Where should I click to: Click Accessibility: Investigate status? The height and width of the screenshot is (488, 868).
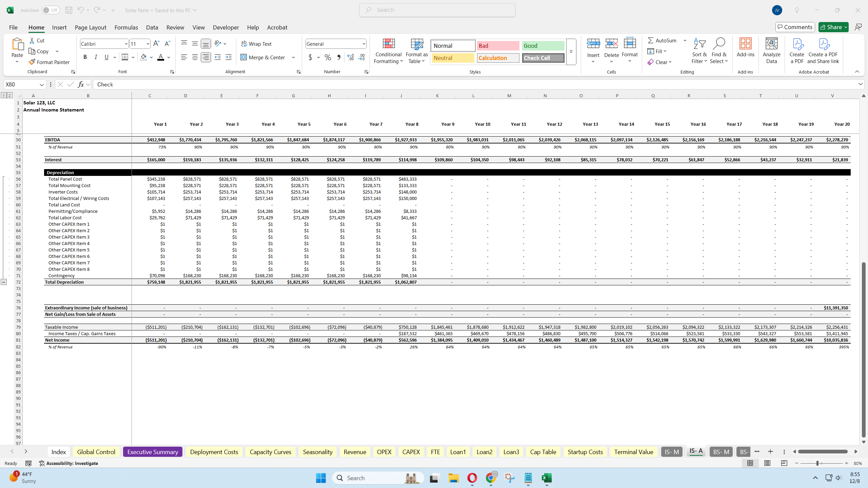tap(68, 463)
